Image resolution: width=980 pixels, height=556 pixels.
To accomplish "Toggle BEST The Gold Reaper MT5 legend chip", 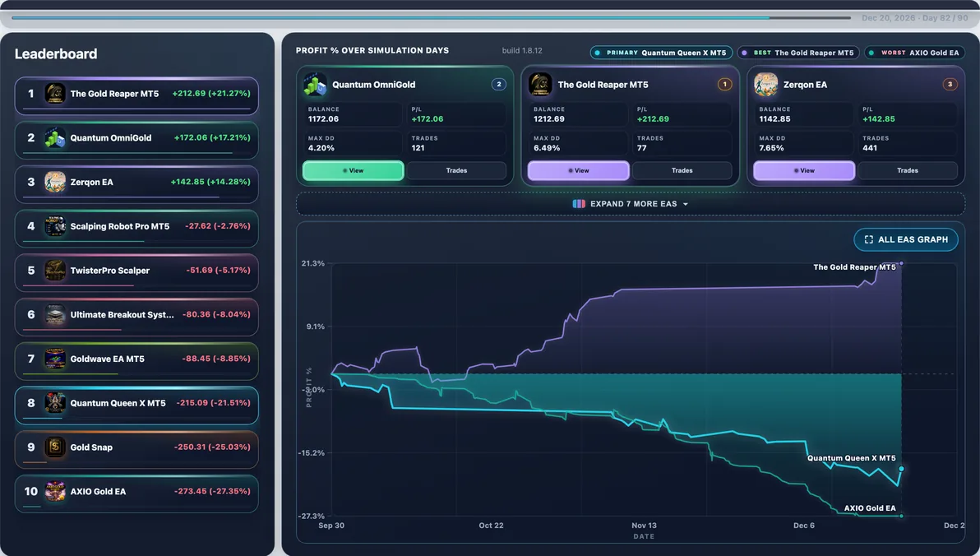I will [799, 53].
